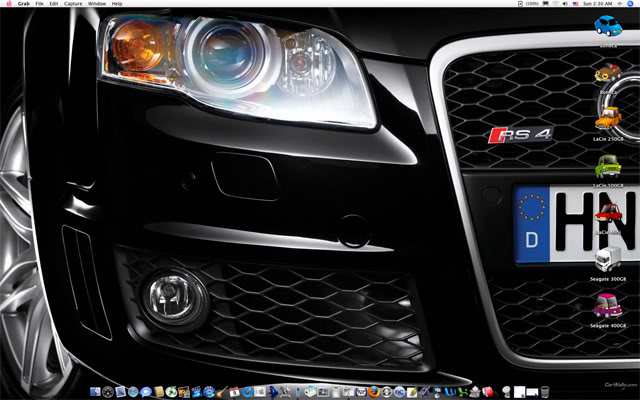Open iTunes from the Dock
This screenshot has width=640, height=400.
coord(171,392)
